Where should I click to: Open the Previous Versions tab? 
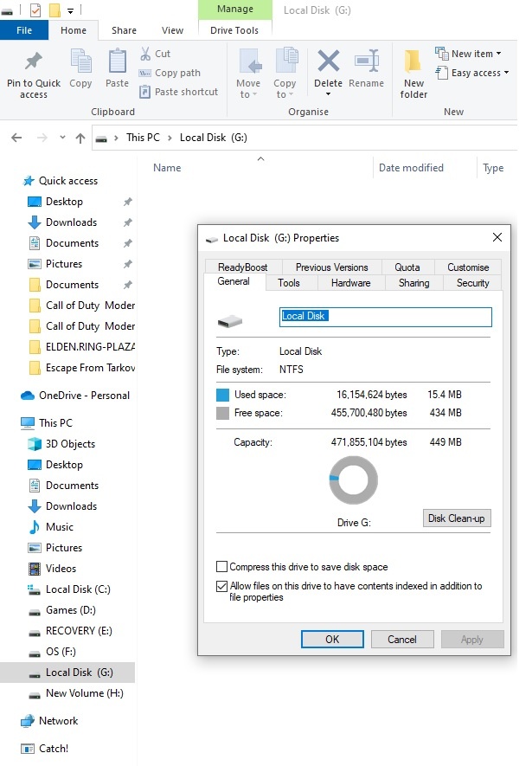(x=332, y=267)
